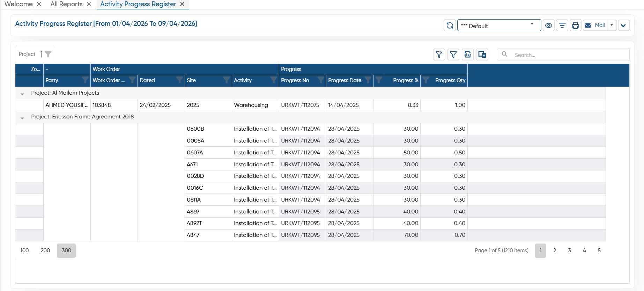The image size is (644, 291).
Task: Filter the Activity column
Action: pos(273,80)
